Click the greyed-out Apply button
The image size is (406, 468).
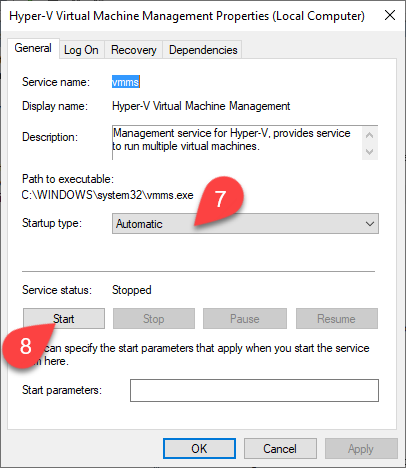click(x=361, y=449)
